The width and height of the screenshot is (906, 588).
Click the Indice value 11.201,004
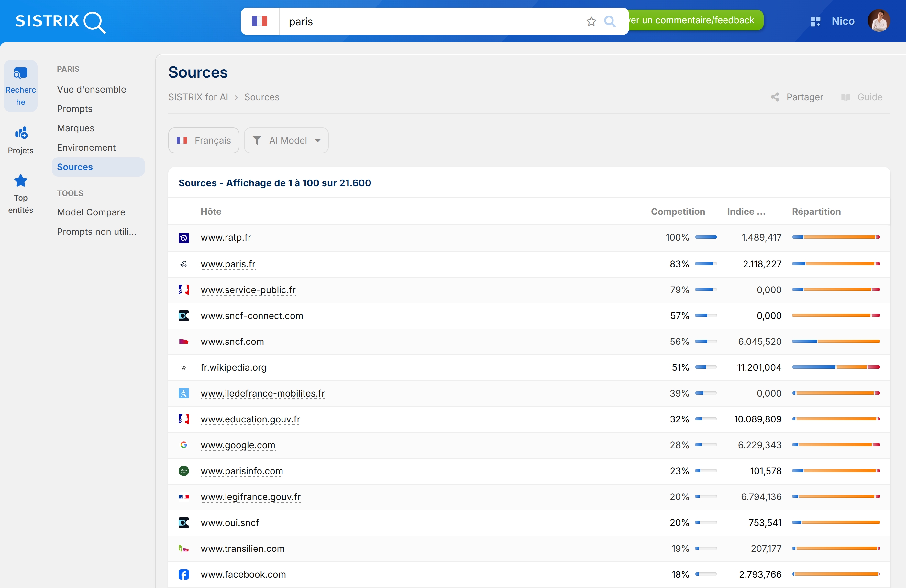759,367
